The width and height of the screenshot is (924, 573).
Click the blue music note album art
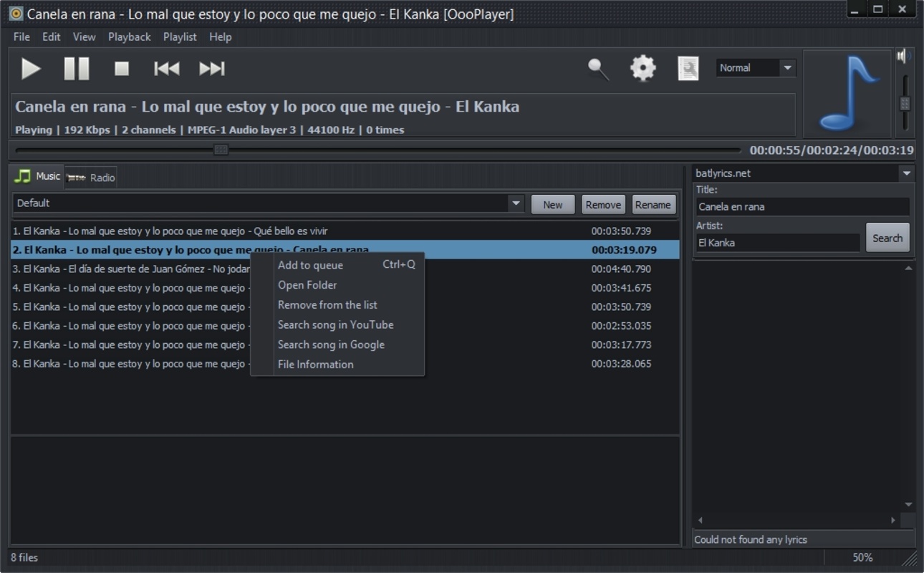[848, 93]
